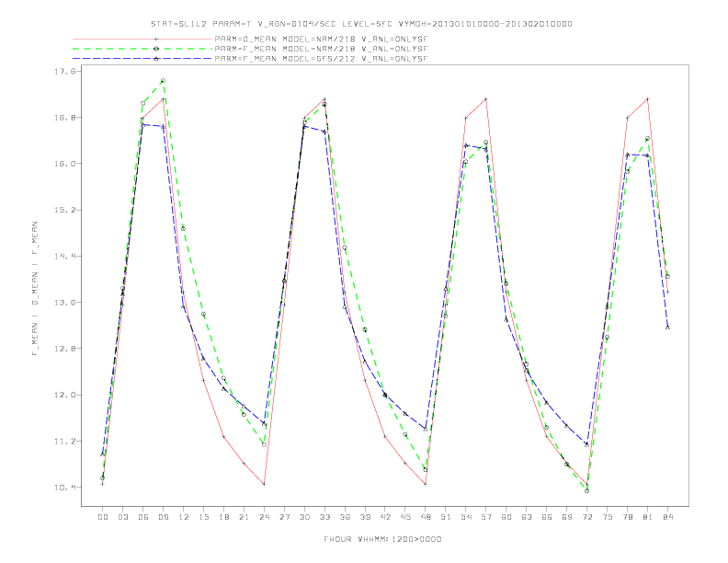The image size is (728, 563).
Task: Click the 09 forecast hour label
Action: [163, 517]
